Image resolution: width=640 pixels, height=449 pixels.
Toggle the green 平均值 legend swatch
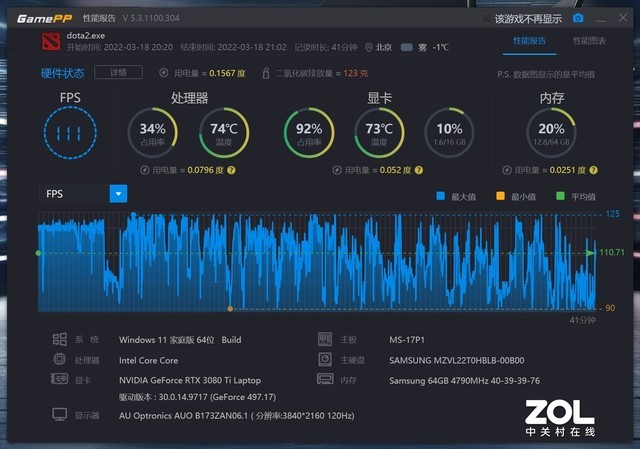click(560, 196)
